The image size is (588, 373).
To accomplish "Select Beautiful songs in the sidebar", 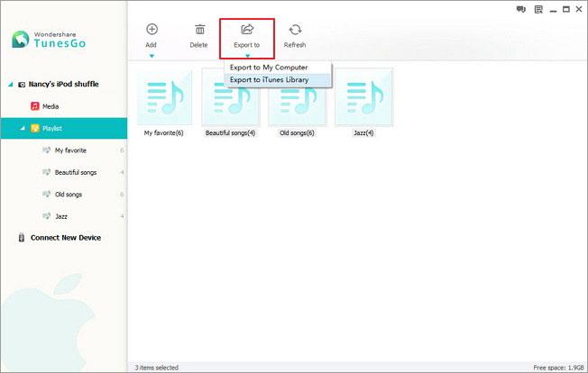I will (x=74, y=172).
